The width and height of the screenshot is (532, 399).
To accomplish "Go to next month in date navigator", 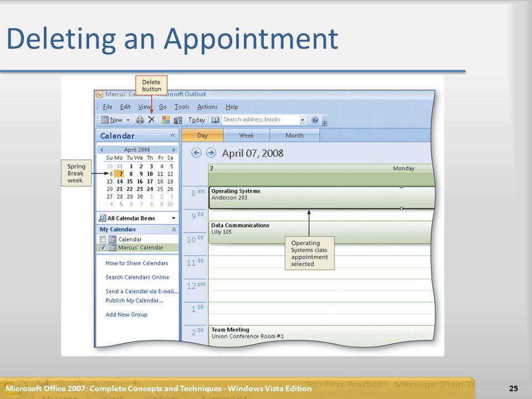I will click(x=173, y=150).
